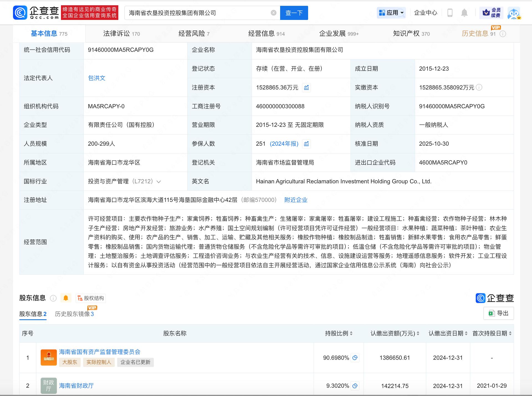Toggle shareholder monitoring bell icon
Image resolution: width=532 pixels, height=396 pixels.
(66, 298)
